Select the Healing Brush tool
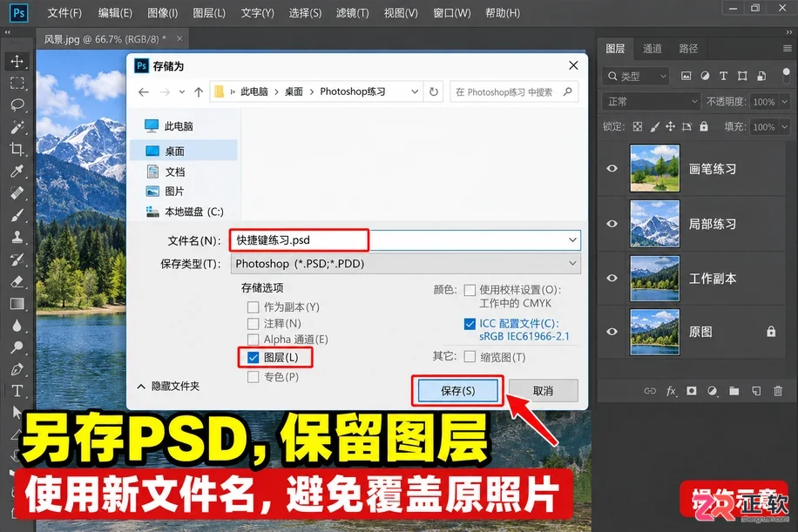798x532 pixels. (17, 193)
